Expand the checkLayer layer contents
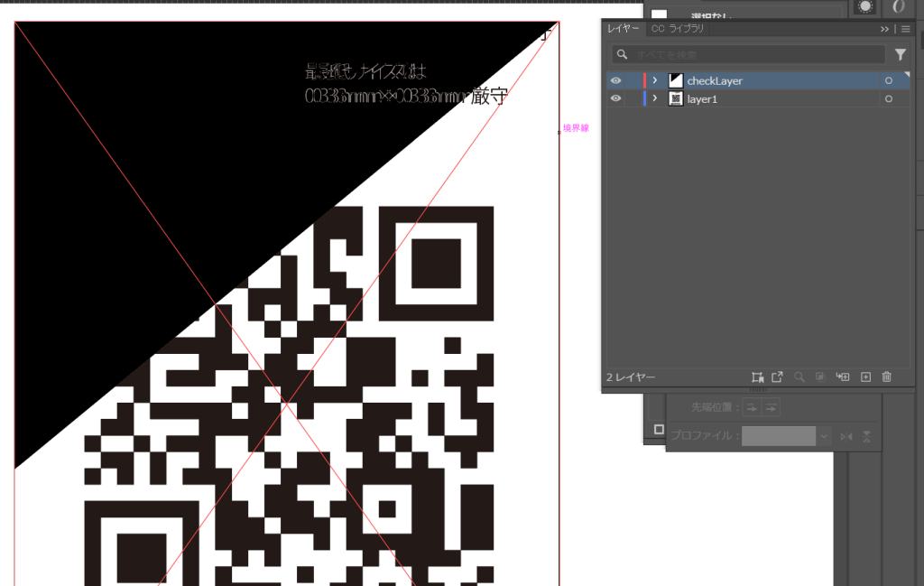Image resolution: width=924 pixels, height=586 pixels. 655,80
